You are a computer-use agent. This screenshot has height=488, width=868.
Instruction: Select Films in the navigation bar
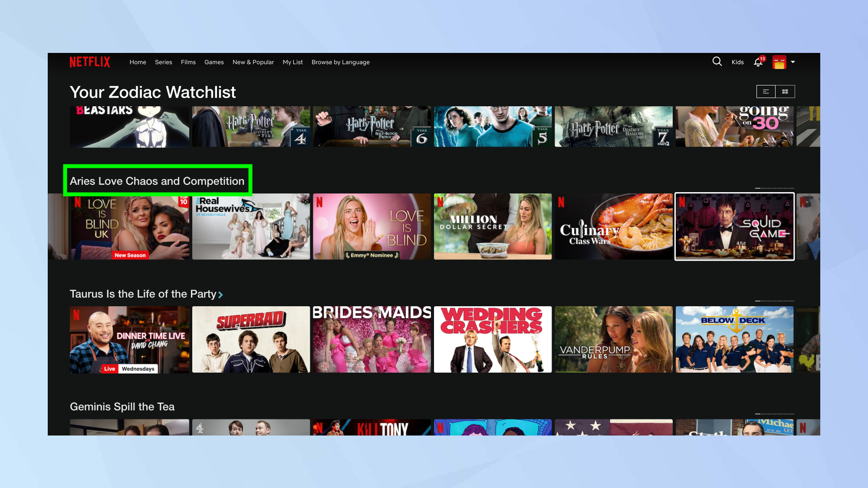click(188, 62)
